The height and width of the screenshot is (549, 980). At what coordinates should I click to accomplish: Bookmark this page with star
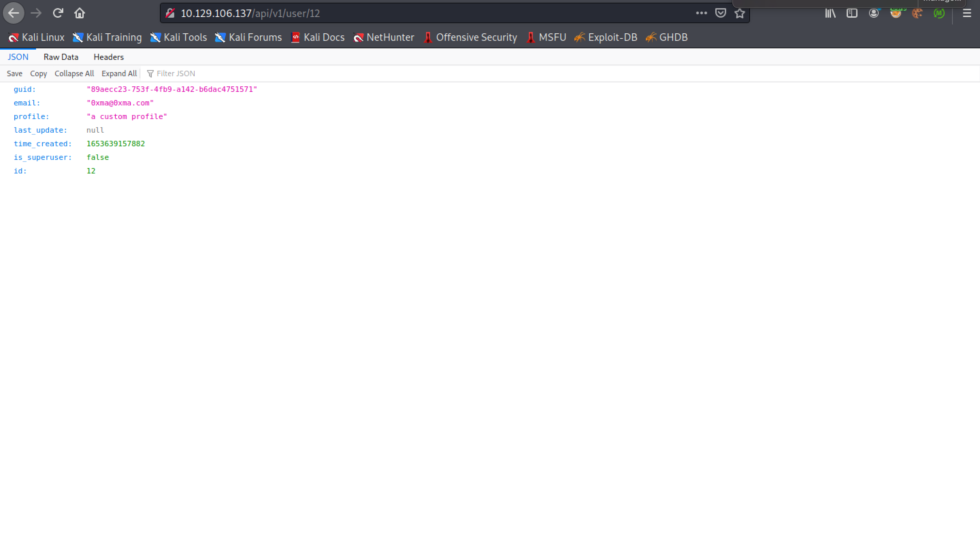(739, 13)
